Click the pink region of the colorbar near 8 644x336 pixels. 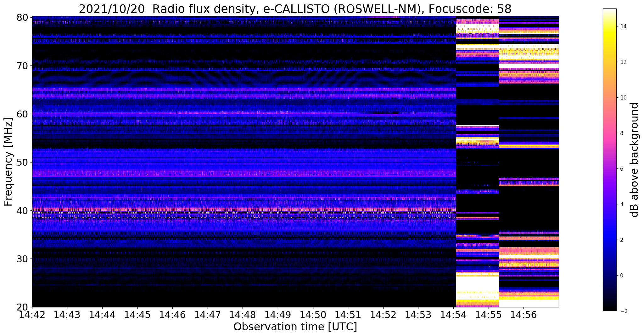coord(609,133)
